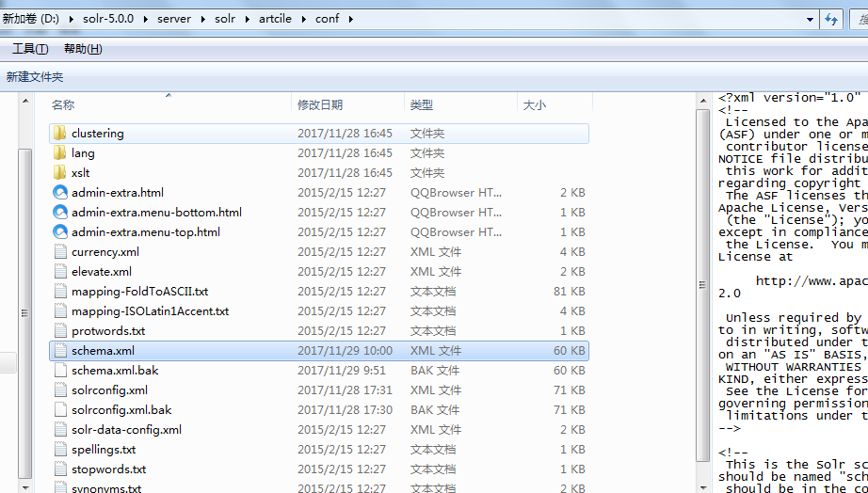This screenshot has height=493, width=868.
Task: Select schema.xml.bak file name
Action: pyautogui.click(x=115, y=370)
